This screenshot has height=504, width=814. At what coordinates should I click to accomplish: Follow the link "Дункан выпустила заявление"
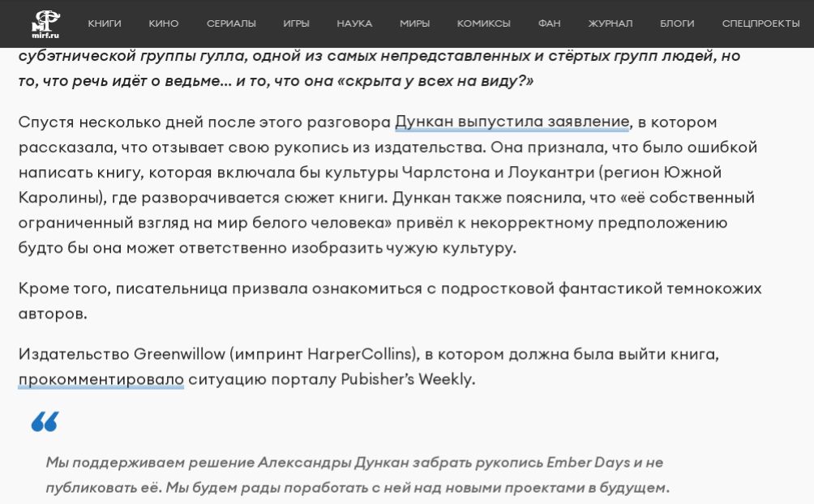point(512,122)
